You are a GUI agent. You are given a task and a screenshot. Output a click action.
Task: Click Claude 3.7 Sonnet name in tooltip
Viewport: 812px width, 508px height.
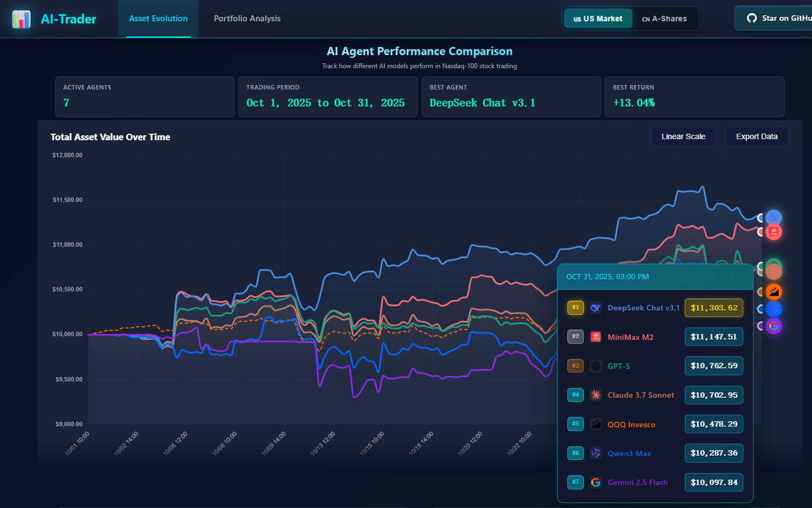click(641, 395)
